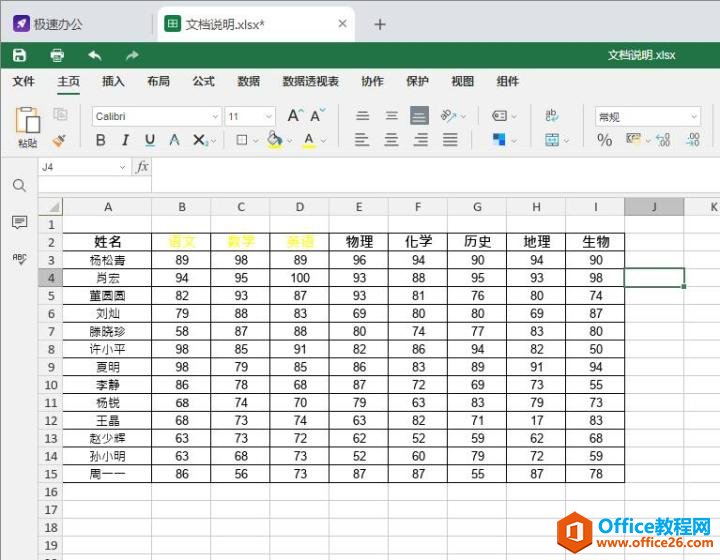Click the paste (粘贴) button
The image size is (720, 560).
tap(28, 127)
